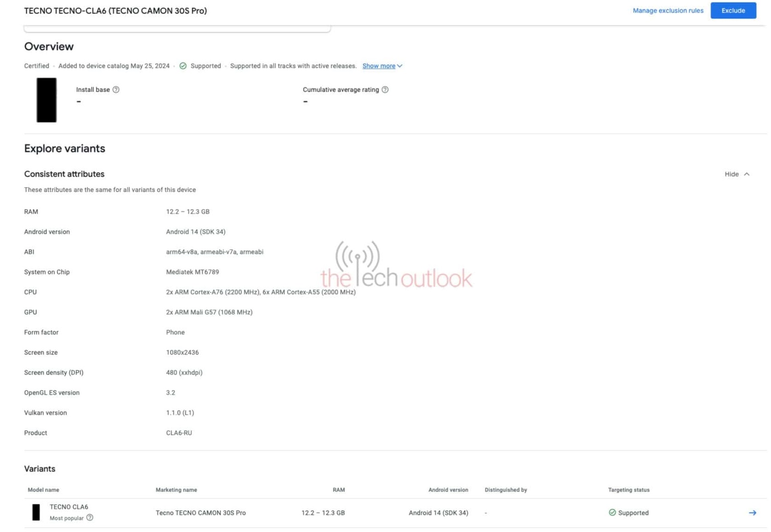The image size is (771, 532).
Task: Select the 12.2 – 12.3 GB RAM value in attributes
Action: 188,212
